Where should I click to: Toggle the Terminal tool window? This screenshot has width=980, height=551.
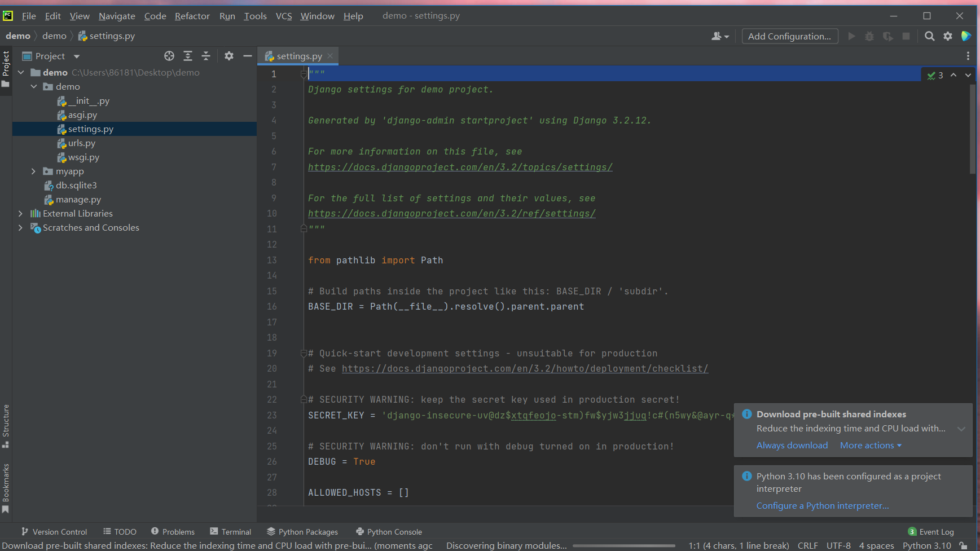230,531
